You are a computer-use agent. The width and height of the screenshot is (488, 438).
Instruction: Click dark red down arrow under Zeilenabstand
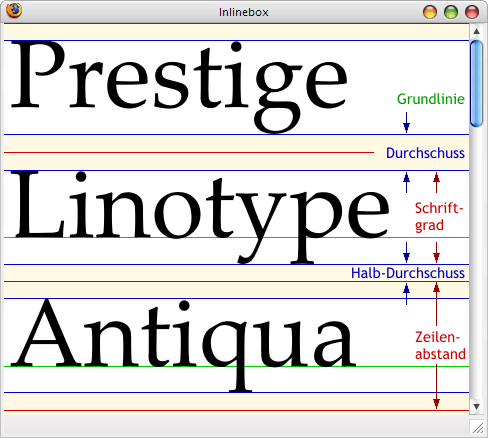436,387
